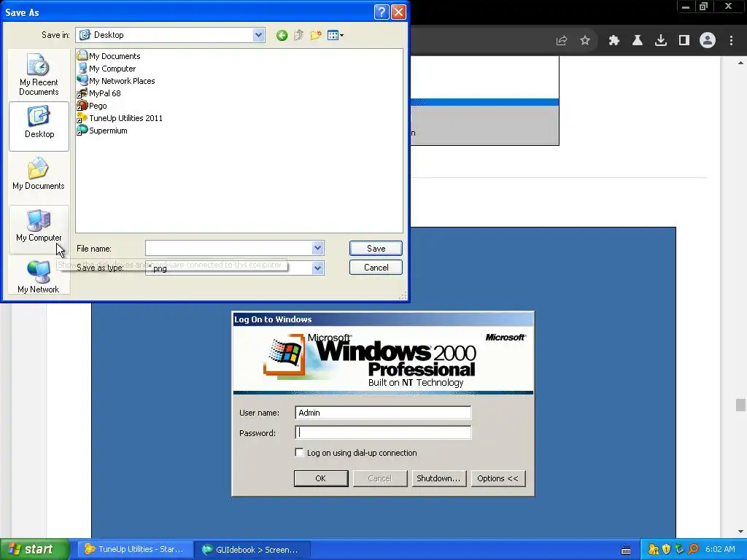Switch to GUIdebook taskbar button
The image size is (747, 560).
click(253, 549)
